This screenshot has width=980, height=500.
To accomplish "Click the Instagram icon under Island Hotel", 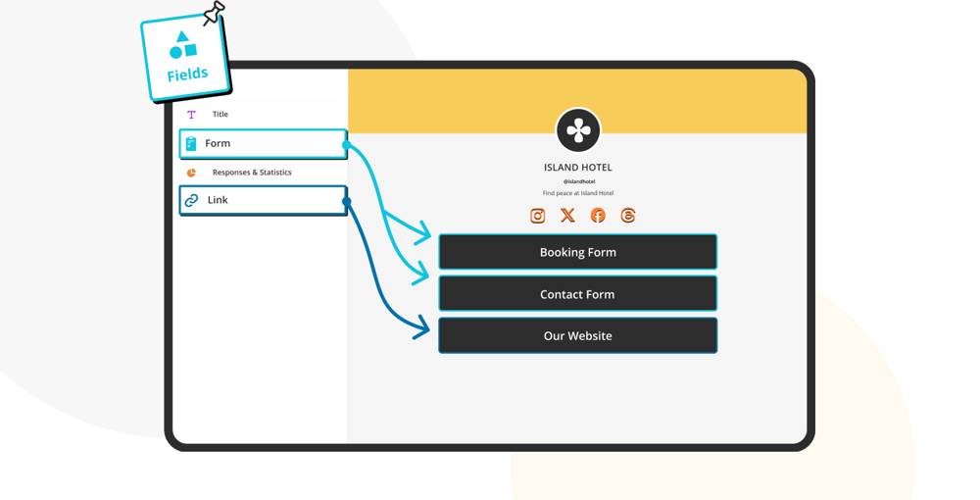I will 537,216.
